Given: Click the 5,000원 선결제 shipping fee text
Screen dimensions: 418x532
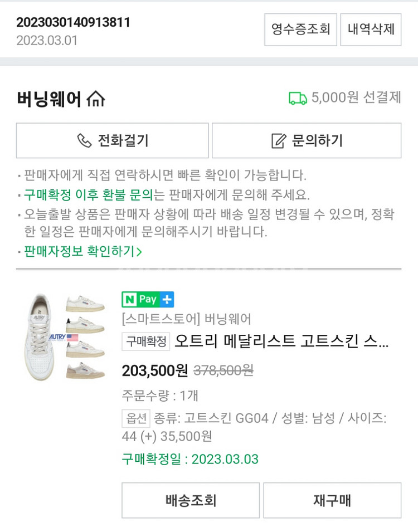Looking at the screenshot, I should pos(356,98).
